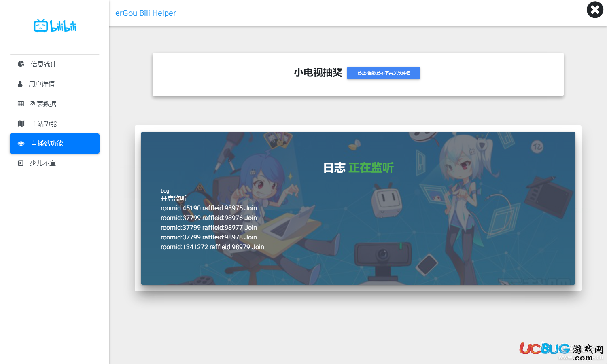Click the user icon beside 用户详情
Viewport: 607px width, 364px height.
click(x=20, y=84)
